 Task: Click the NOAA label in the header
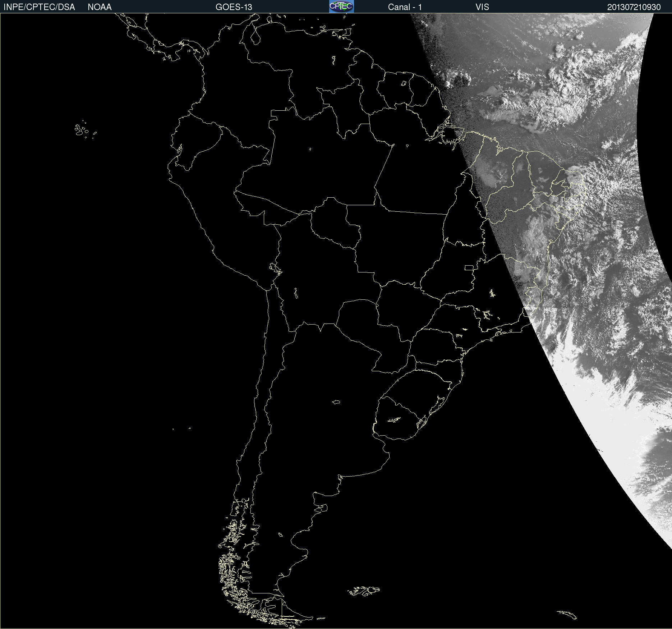100,7
